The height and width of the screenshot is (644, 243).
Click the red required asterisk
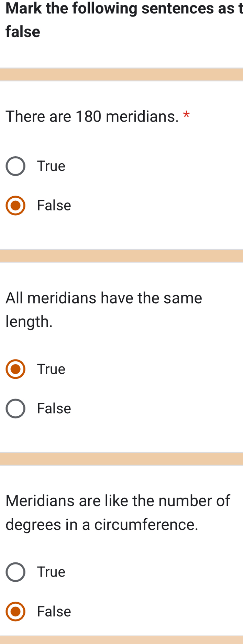[x=186, y=115]
